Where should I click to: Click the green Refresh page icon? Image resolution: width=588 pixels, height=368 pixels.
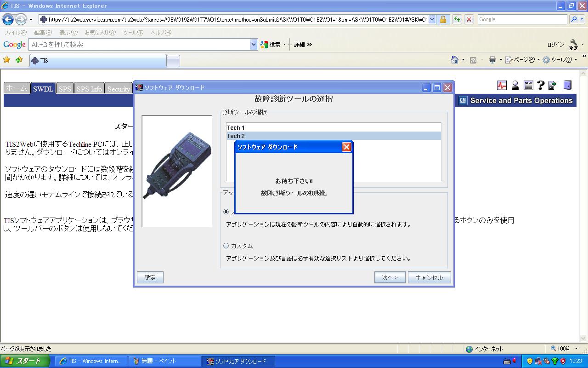click(457, 20)
